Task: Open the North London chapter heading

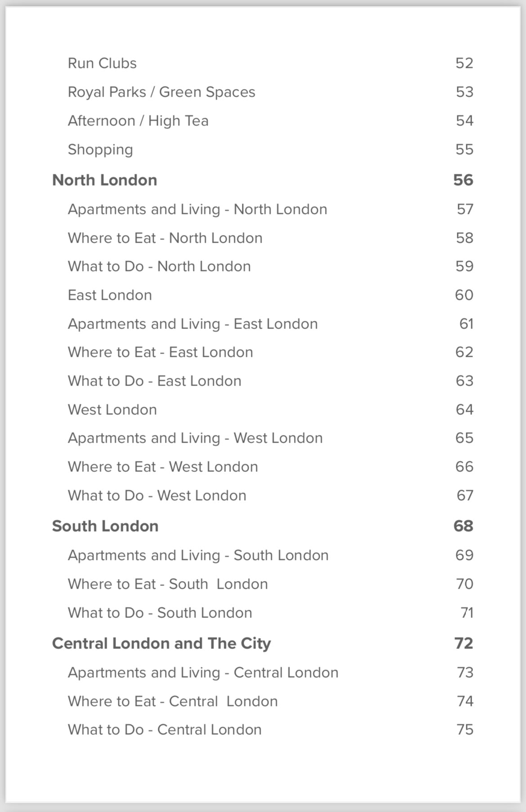Action: (x=105, y=180)
